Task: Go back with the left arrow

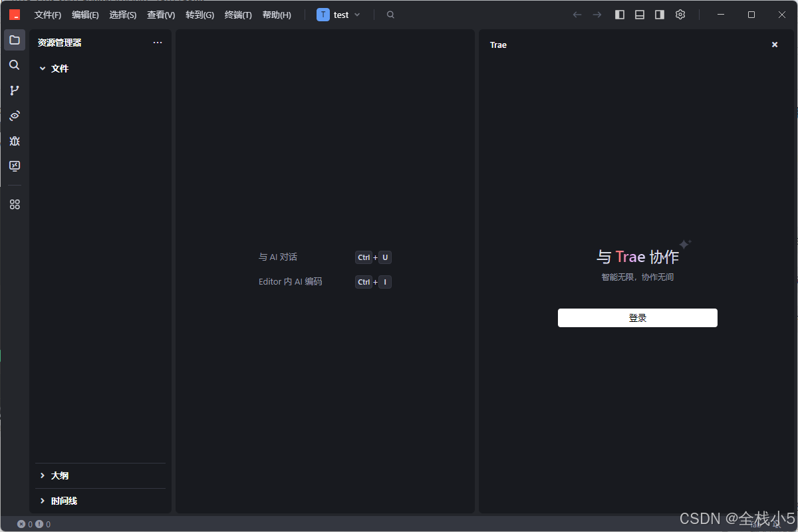Action: pyautogui.click(x=577, y=15)
